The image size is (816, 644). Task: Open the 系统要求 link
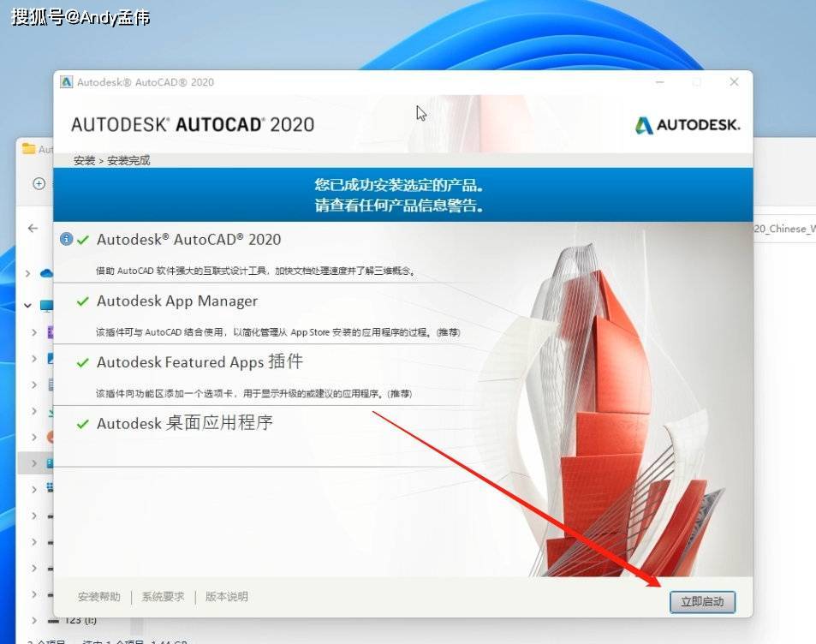pos(163,597)
